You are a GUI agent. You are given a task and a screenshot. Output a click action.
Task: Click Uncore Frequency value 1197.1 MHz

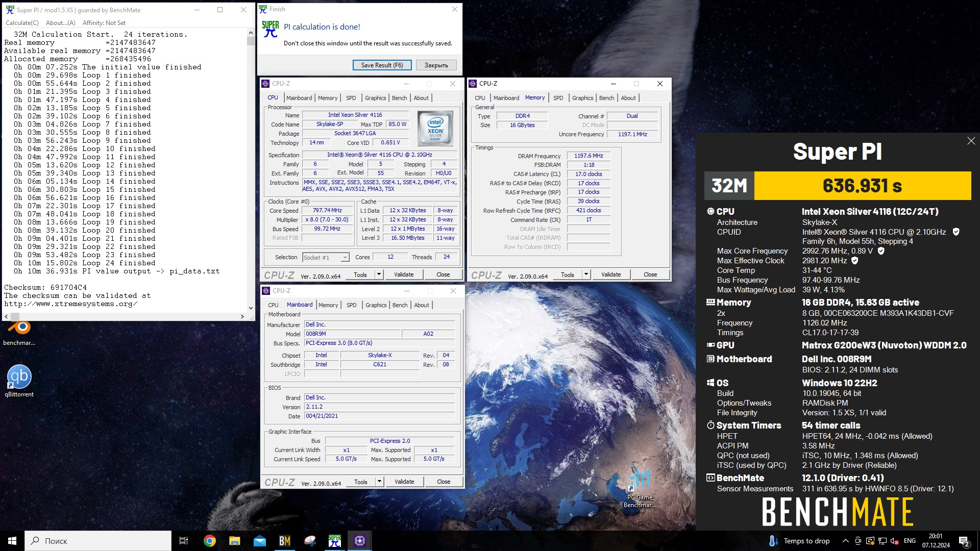(632, 134)
